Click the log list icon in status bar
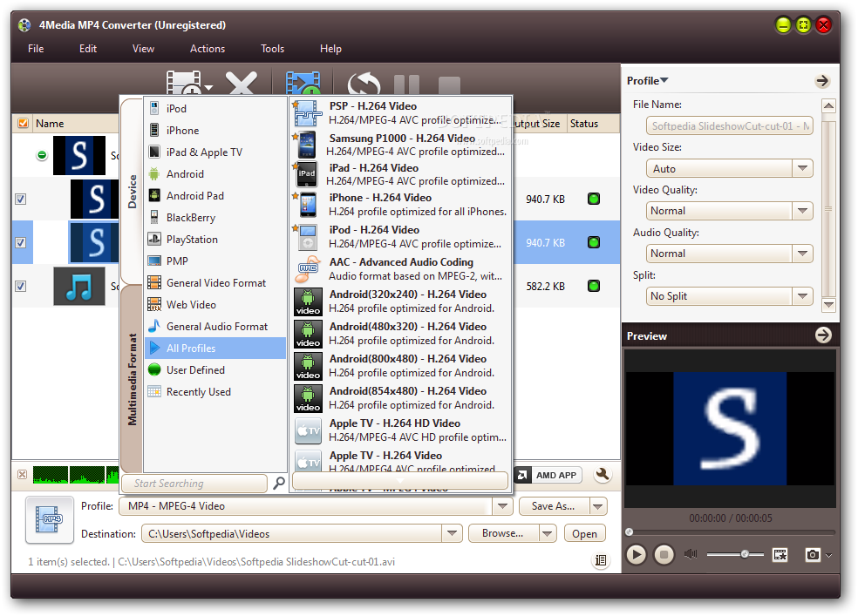 pyautogui.click(x=600, y=560)
